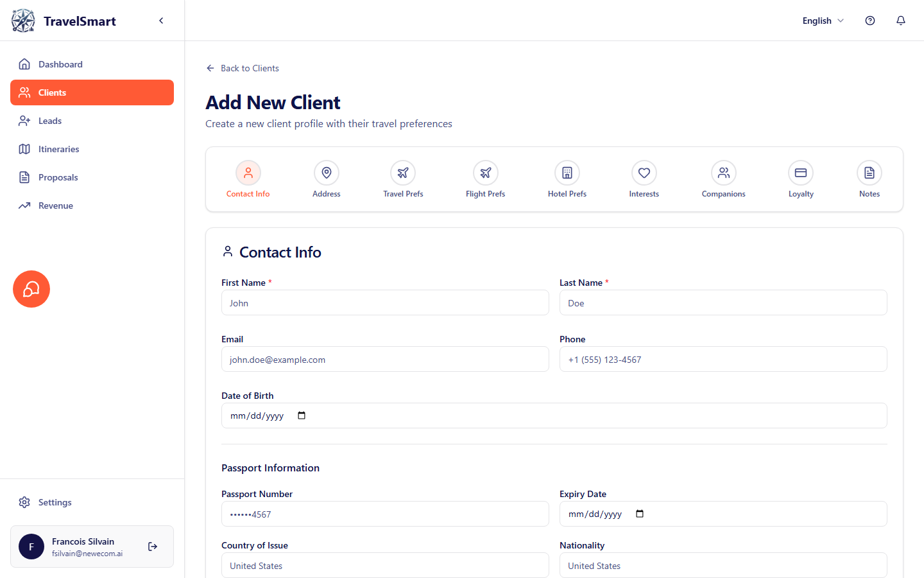Open the Loyalty card icon
Image resolution: width=924 pixels, height=578 pixels.
coord(800,173)
